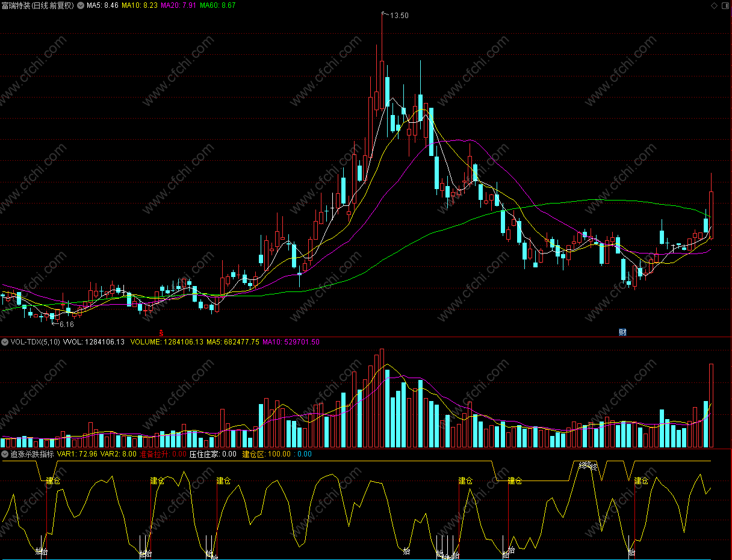Click the latest tall red volume bar

coord(711,405)
